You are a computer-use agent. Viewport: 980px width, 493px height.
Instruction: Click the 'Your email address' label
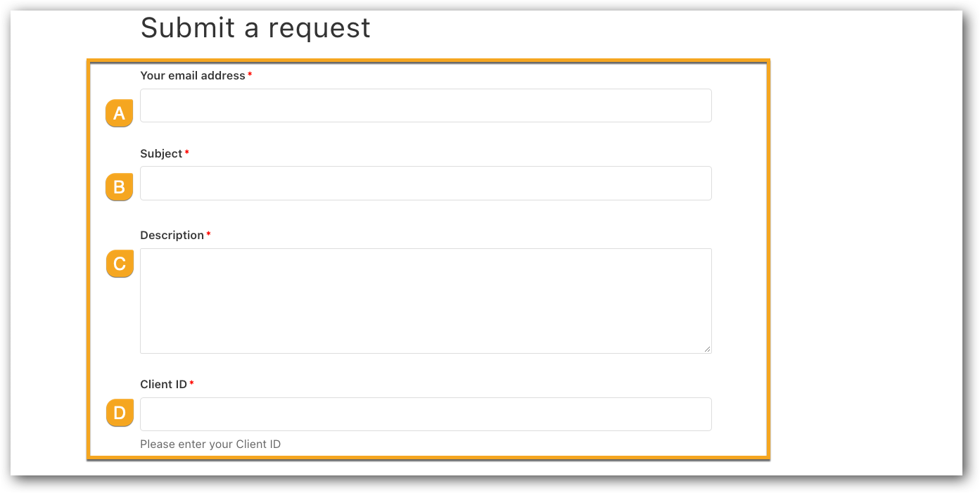[193, 75]
